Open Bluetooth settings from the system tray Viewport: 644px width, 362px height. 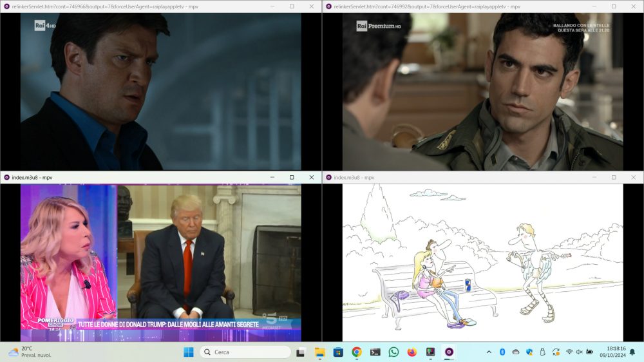click(x=502, y=352)
